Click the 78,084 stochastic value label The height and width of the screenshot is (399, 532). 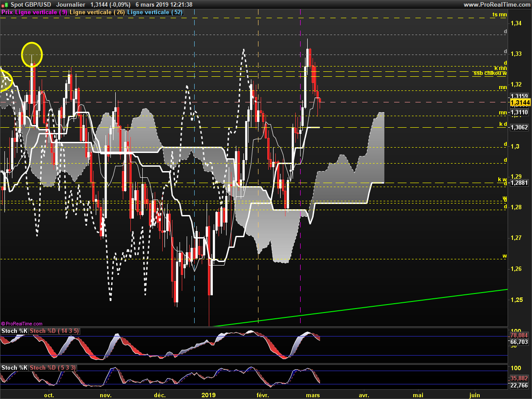[x=519, y=336]
